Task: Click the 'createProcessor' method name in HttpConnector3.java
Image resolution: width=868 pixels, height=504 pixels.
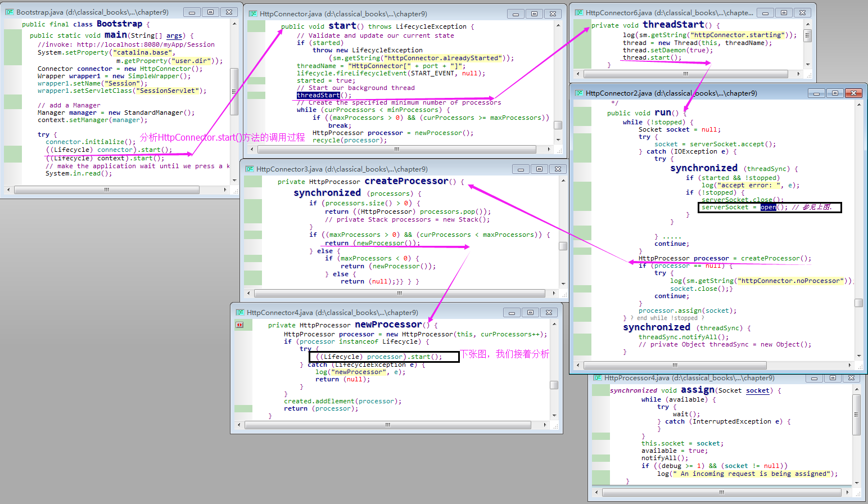Action: 406,181
